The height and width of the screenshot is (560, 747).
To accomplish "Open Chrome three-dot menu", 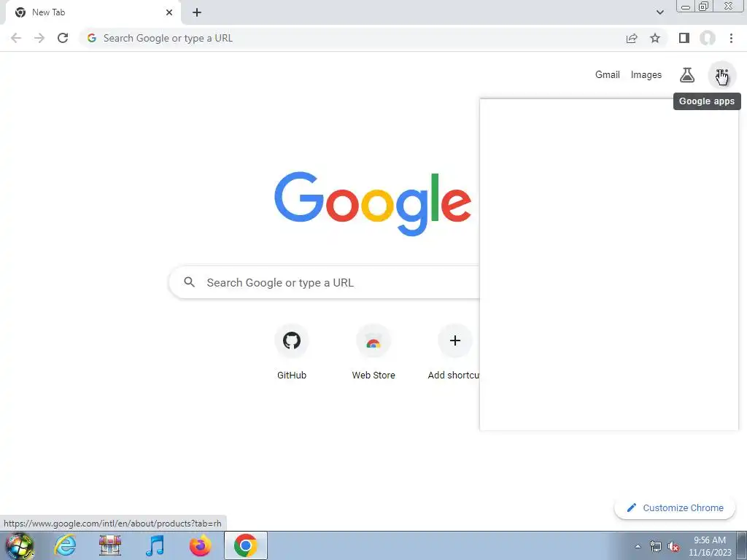I will pyautogui.click(x=731, y=38).
